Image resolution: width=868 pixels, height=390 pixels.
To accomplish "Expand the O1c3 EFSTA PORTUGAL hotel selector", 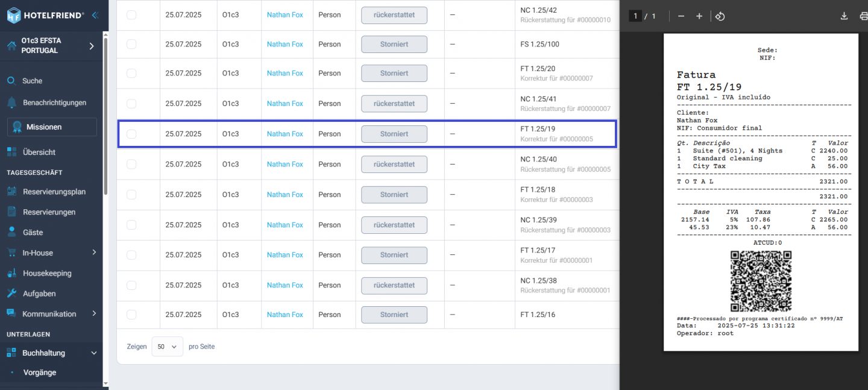I will coord(92,46).
